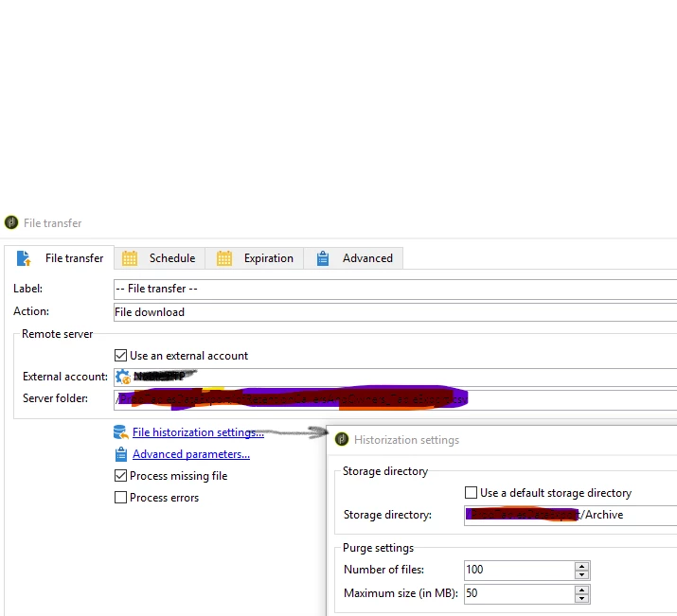Click the Historization settings title text
Image resolution: width=677 pixels, height=616 pixels.
pos(406,440)
